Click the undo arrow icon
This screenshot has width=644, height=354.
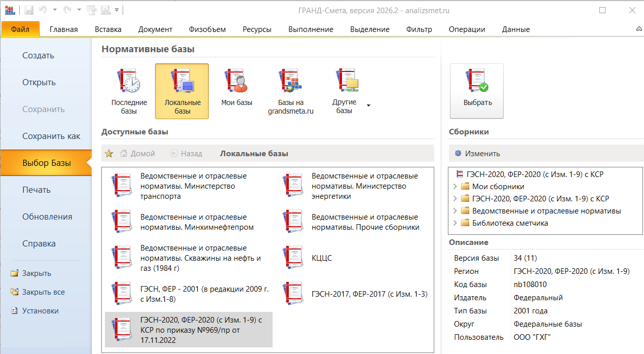pyautogui.click(x=44, y=10)
